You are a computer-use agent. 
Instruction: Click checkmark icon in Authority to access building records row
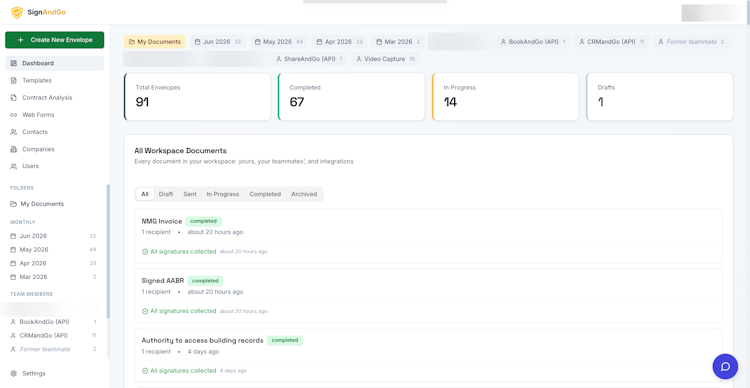145,371
